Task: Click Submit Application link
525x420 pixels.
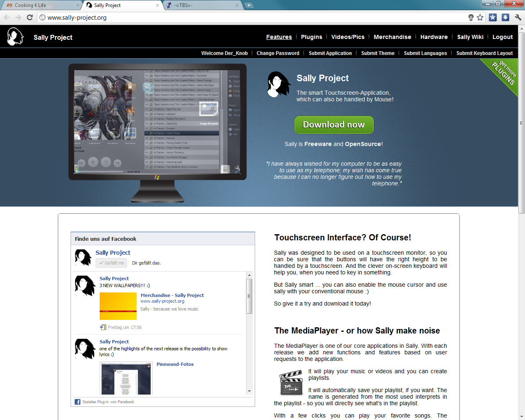Action: (330, 53)
